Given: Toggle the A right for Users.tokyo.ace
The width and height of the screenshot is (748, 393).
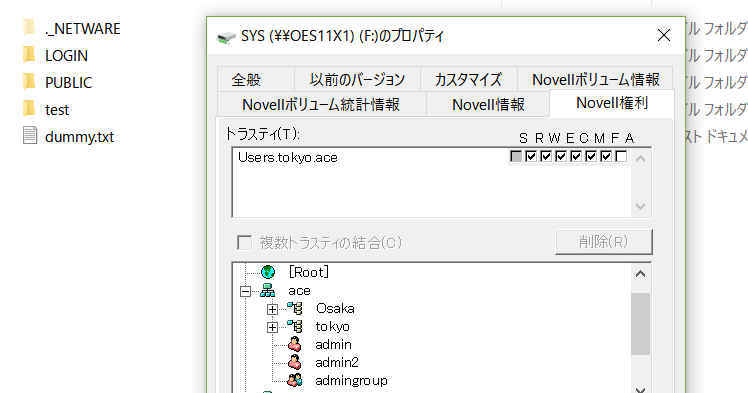Looking at the screenshot, I should (621, 156).
